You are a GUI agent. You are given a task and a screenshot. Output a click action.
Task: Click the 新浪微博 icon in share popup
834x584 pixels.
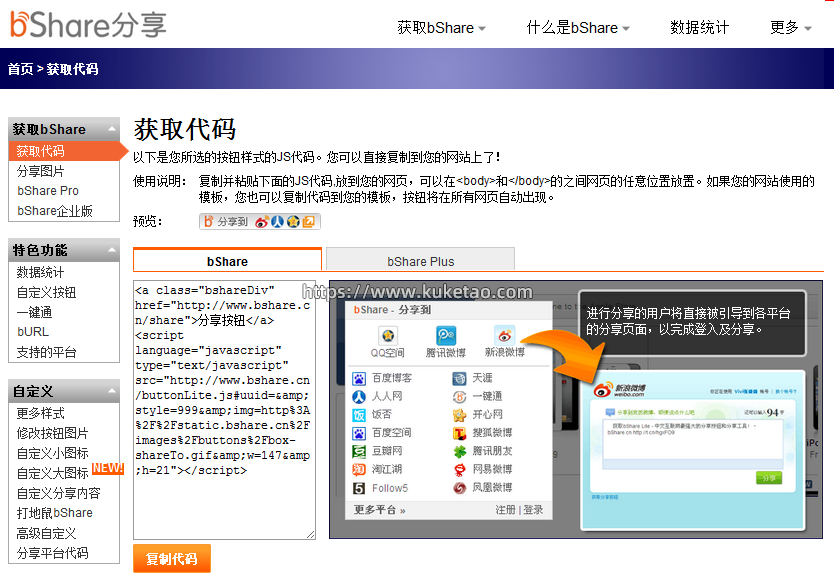point(505,334)
